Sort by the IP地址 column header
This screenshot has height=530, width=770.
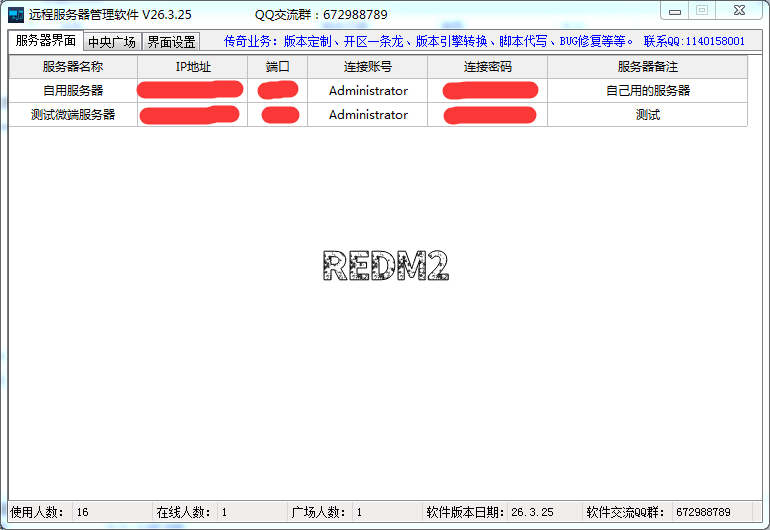[192, 67]
